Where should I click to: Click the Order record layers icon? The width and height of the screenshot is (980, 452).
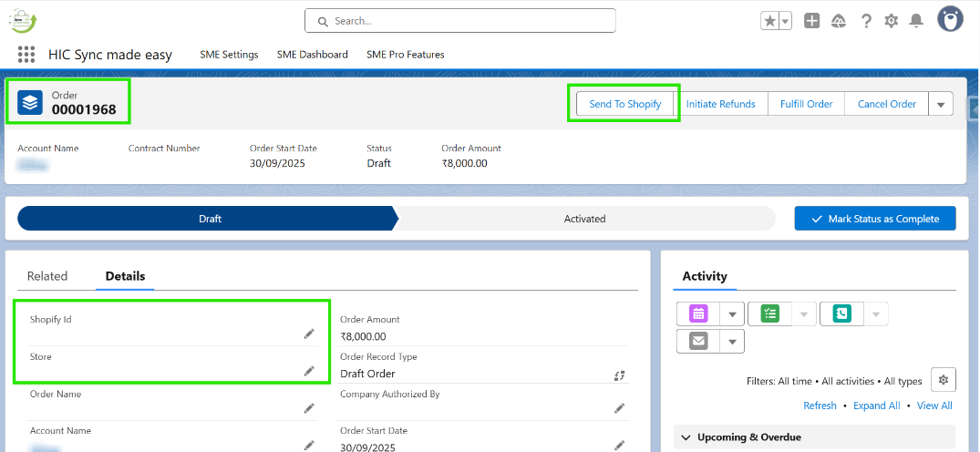(x=30, y=103)
